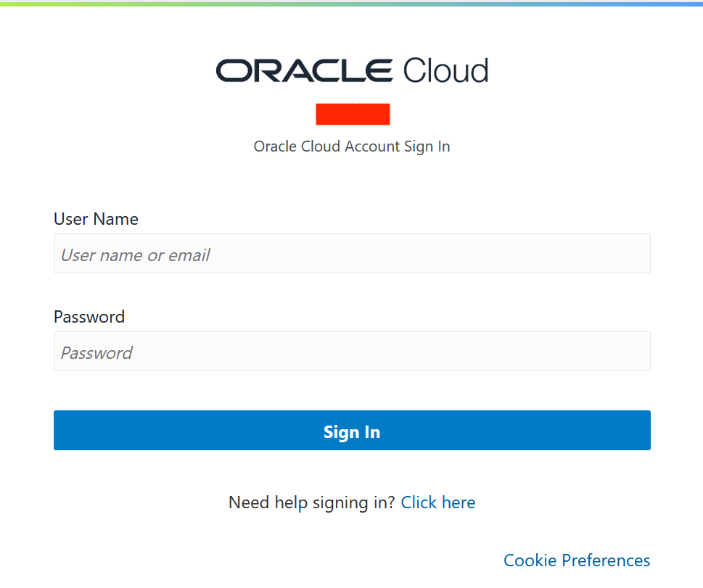The image size is (703, 588).
Task: Click the word Cloud in the logo
Action: [x=445, y=70]
